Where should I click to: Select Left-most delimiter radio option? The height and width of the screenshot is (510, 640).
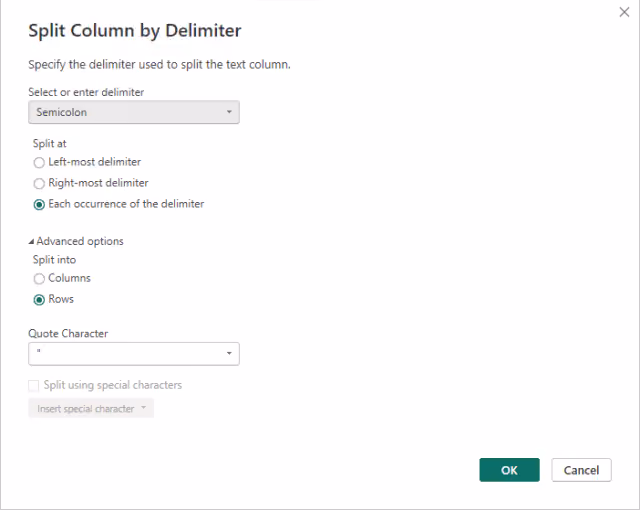[39, 162]
